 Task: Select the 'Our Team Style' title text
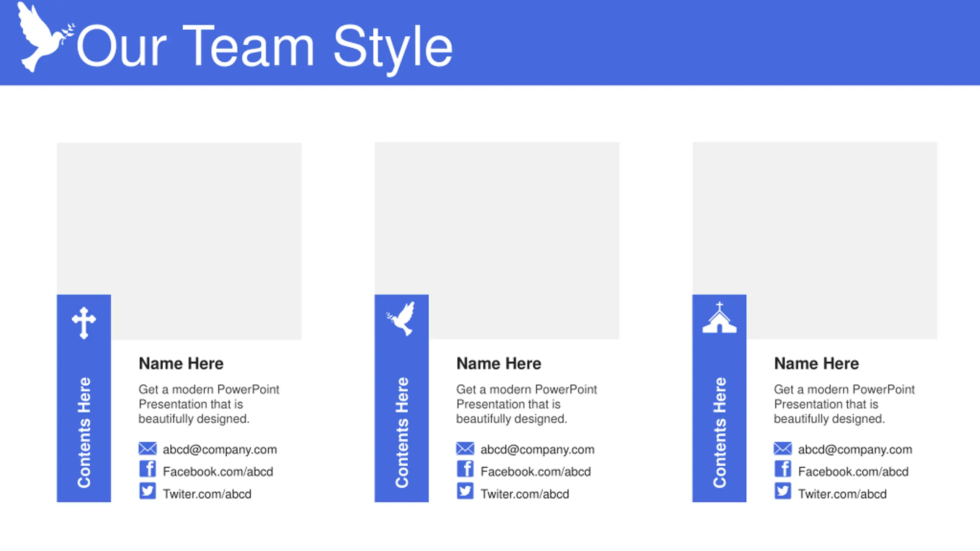coord(265,47)
